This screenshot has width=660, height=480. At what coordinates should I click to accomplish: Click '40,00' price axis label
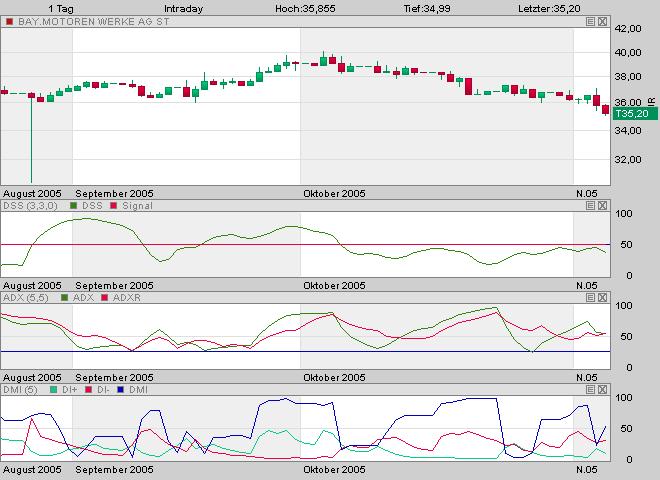tap(628, 53)
